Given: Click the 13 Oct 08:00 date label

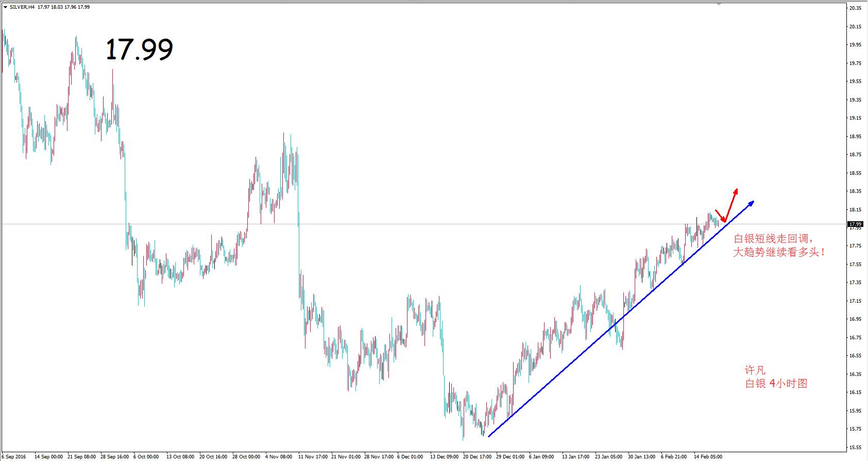Looking at the screenshot, I should coord(180,457).
